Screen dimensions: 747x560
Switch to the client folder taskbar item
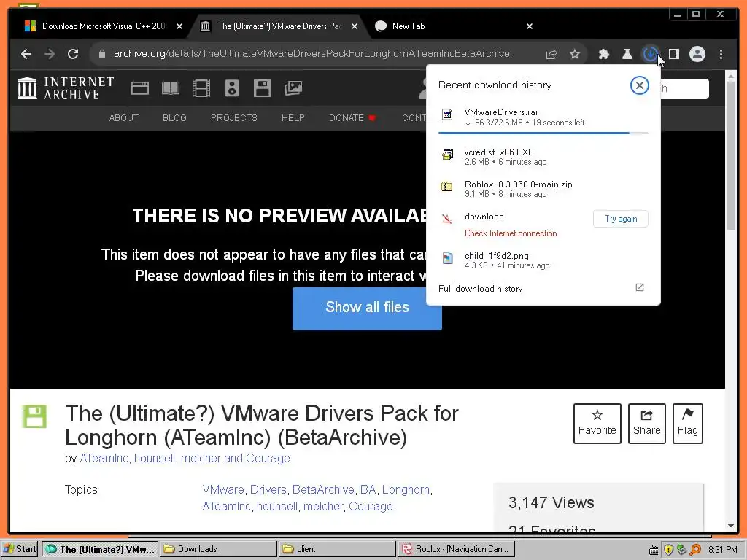[x=337, y=549]
